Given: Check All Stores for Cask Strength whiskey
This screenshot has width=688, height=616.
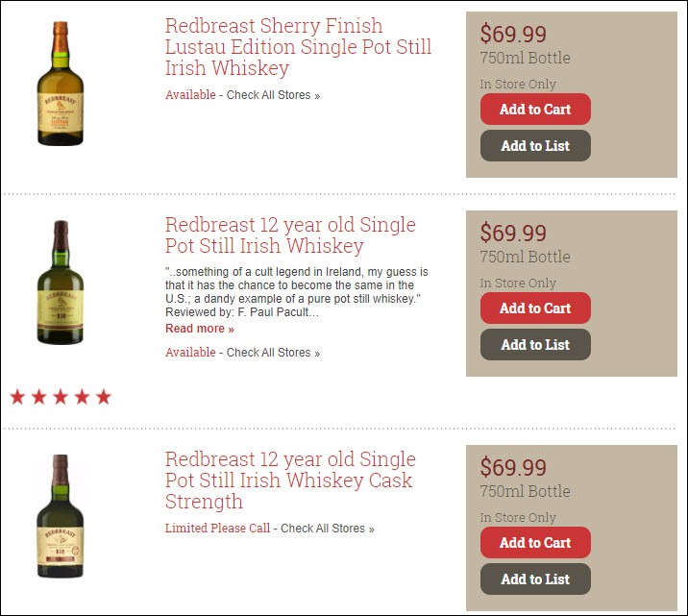Looking at the screenshot, I should pyautogui.click(x=327, y=529).
